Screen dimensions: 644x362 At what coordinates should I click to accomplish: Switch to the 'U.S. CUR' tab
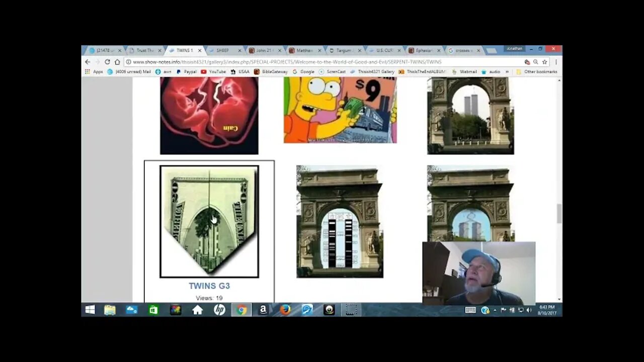[384, 50]
